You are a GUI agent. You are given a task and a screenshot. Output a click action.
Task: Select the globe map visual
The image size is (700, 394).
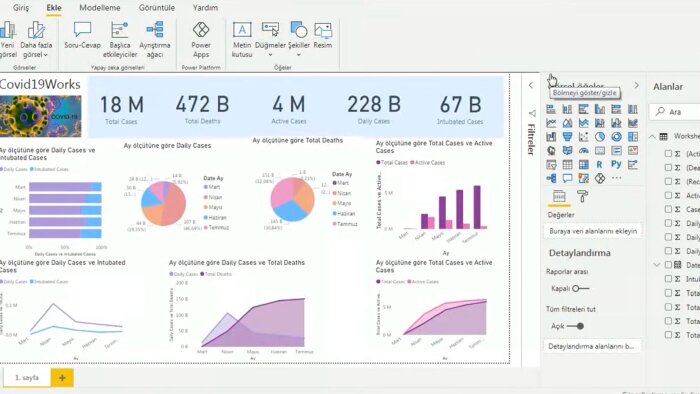[x=551, y=150]
